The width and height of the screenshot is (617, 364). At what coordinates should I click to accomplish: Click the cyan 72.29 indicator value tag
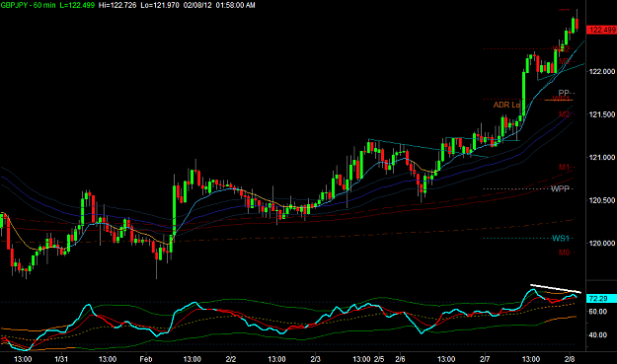pyautogui.click(x=601, y=299)
